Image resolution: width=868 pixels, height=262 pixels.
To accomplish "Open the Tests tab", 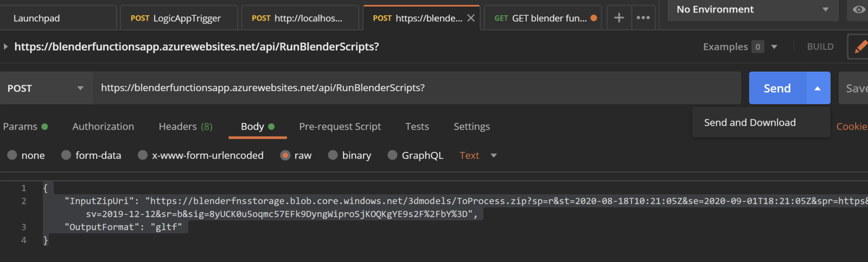I will pos(417,126).
